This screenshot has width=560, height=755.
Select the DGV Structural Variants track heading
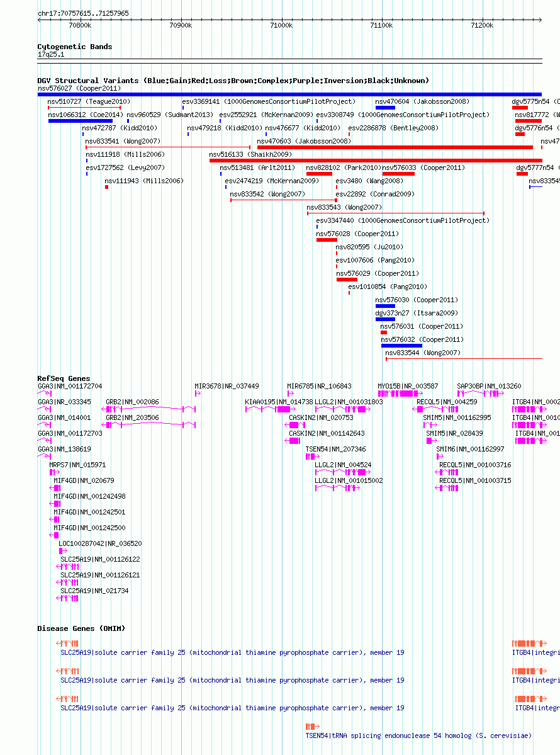pyautogui.click(x=233, y=81)
